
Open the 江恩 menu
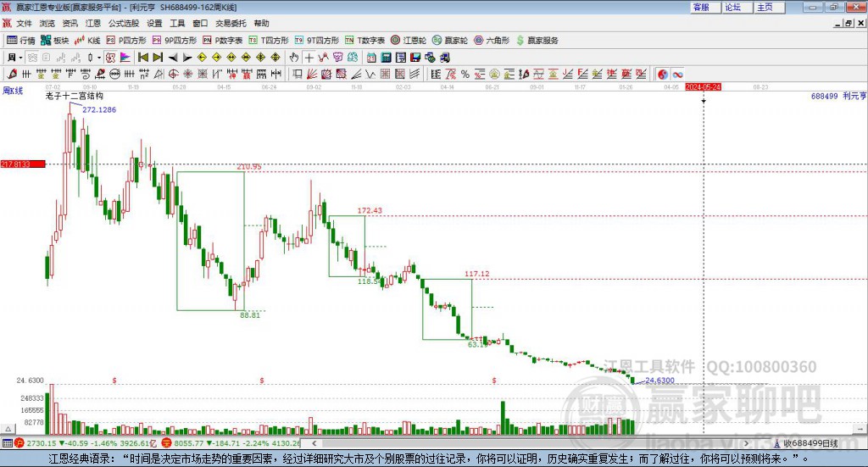pos(93,23)
